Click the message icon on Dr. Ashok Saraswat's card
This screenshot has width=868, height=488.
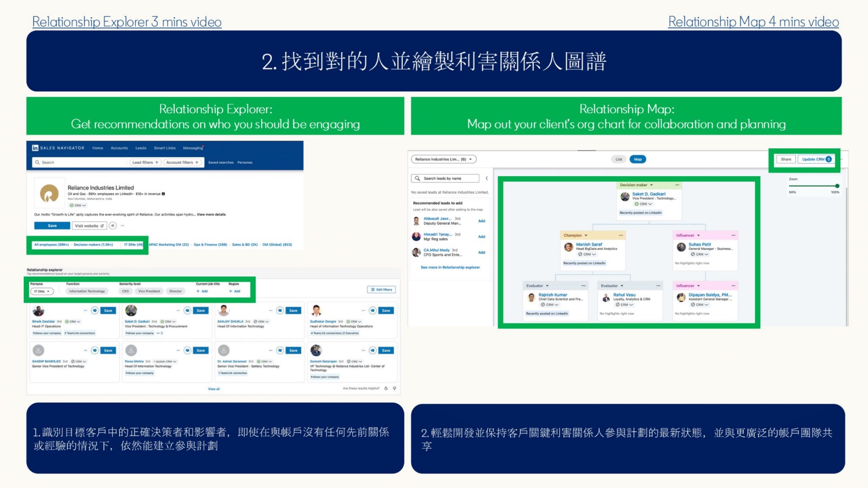[280, 350]
